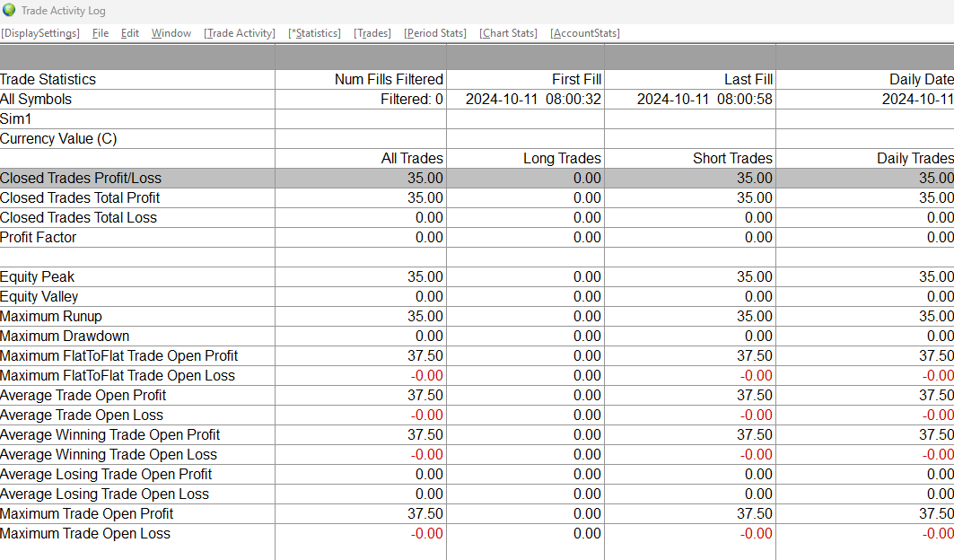Click red All Trades value for Average Trade Open Loss
This screenshot has height=560, width=954.
pyautogui.click(x=427, y=416)
